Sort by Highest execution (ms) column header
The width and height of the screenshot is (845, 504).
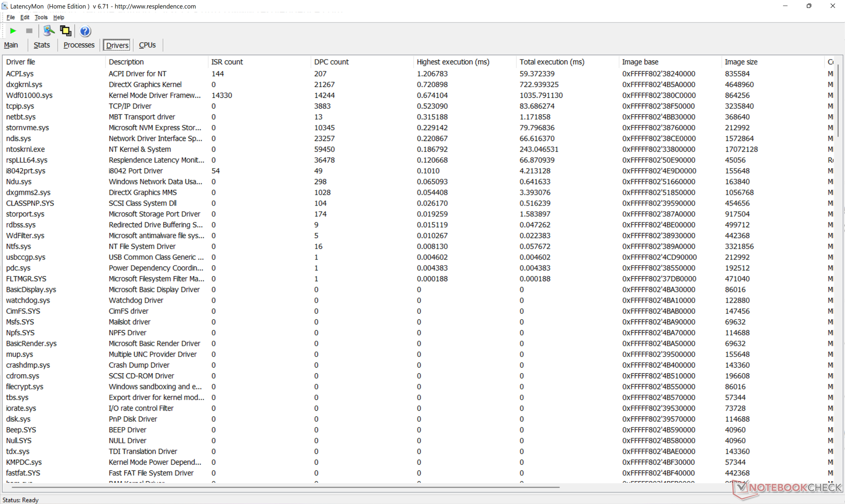pos(453,62)
